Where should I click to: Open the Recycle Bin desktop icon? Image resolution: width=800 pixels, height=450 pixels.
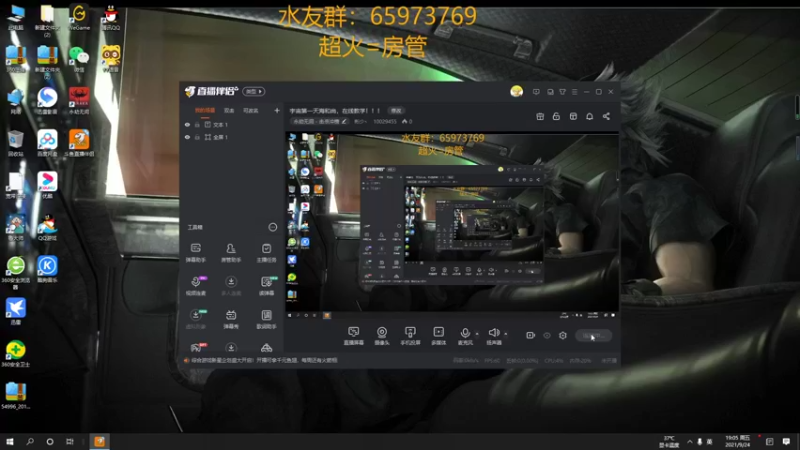(x=15, y=143)
